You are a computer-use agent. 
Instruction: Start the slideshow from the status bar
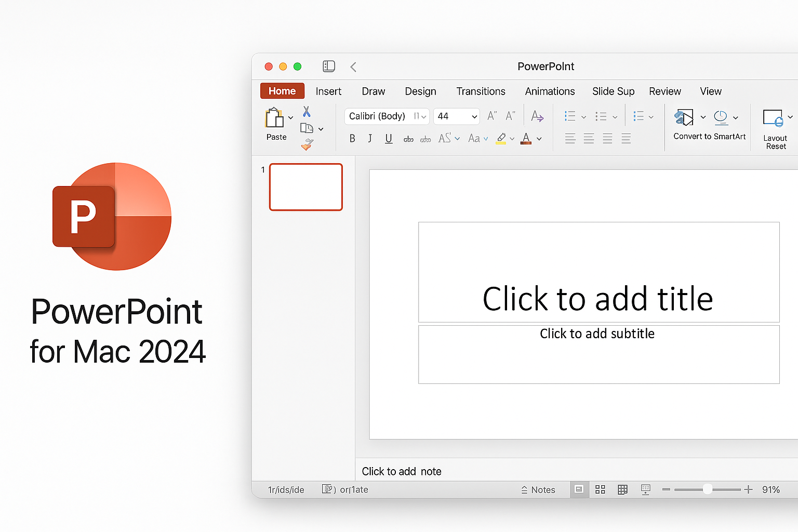coord(645,489)
